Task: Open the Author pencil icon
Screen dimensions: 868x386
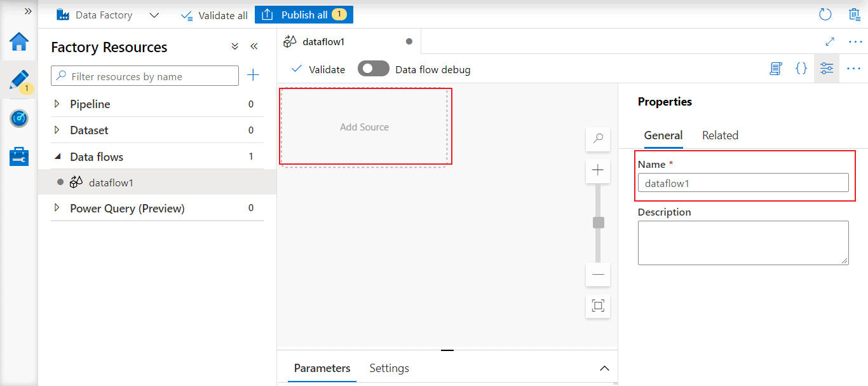Action: [x=19, y=80]
